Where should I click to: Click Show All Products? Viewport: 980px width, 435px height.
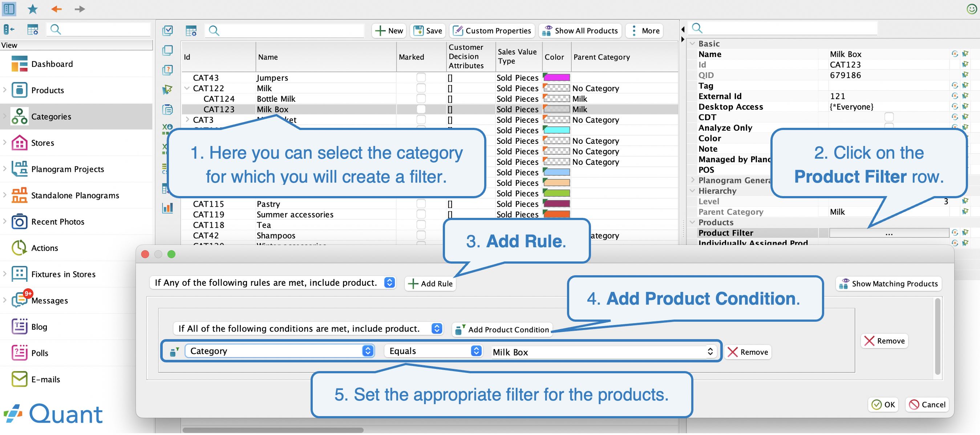(580, 31)
